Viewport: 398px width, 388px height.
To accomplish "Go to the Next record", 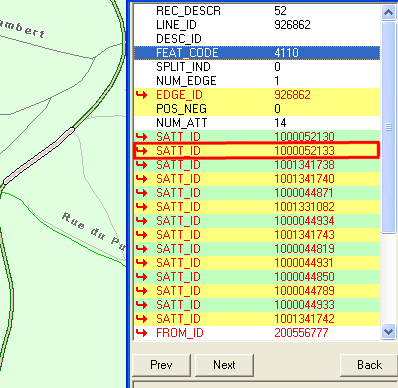I will (x=224, y=365).
